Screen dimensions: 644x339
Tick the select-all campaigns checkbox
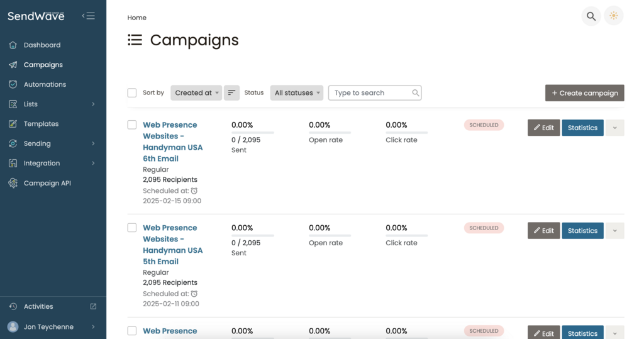(132, 93)
